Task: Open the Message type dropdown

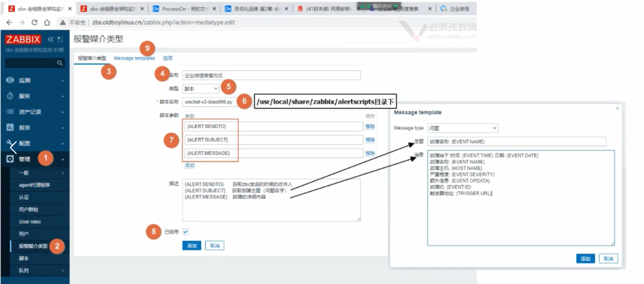Action: point(463,128)
